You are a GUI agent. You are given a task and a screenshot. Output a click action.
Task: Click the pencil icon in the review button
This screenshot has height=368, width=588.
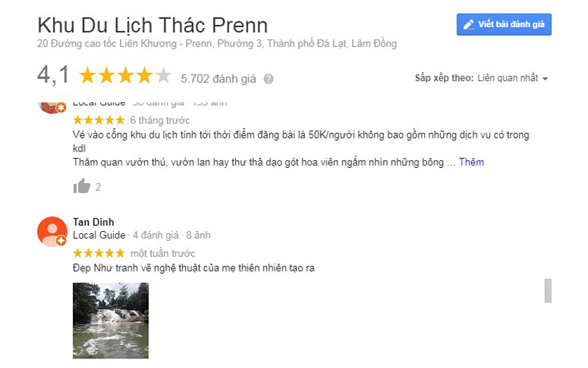coord(468,25)
